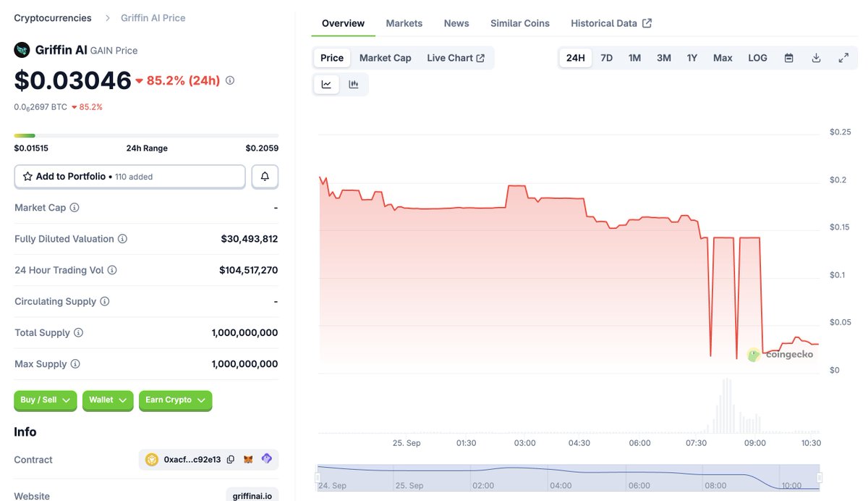Click the left handle of the chart range slider
868x501 pixels.
[x=318, y=477]
